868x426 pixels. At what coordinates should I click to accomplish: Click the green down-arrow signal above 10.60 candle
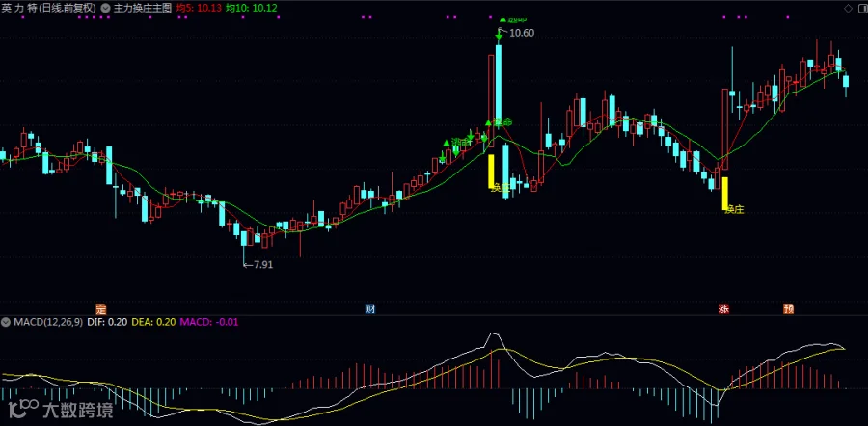(x=499, y=37)
